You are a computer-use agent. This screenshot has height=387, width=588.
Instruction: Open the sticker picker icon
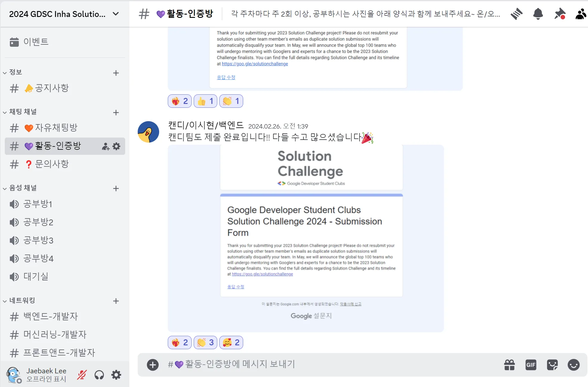click(x=552, y=365)
